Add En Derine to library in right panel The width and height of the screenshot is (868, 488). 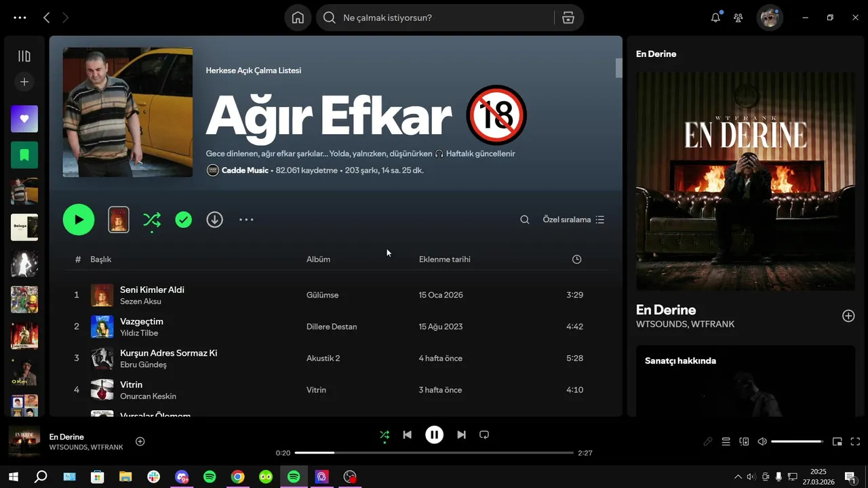pos(848,316)
